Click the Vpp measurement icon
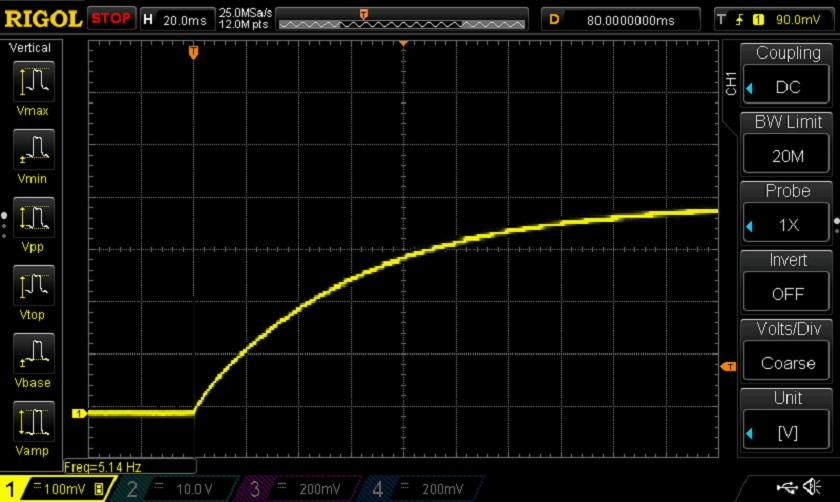840x502 pixels. coord(33,220)
